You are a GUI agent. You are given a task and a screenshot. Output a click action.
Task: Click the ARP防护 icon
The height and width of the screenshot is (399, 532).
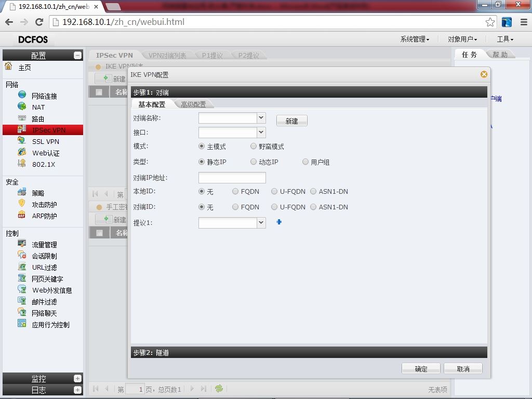click(x=22, y=215)
